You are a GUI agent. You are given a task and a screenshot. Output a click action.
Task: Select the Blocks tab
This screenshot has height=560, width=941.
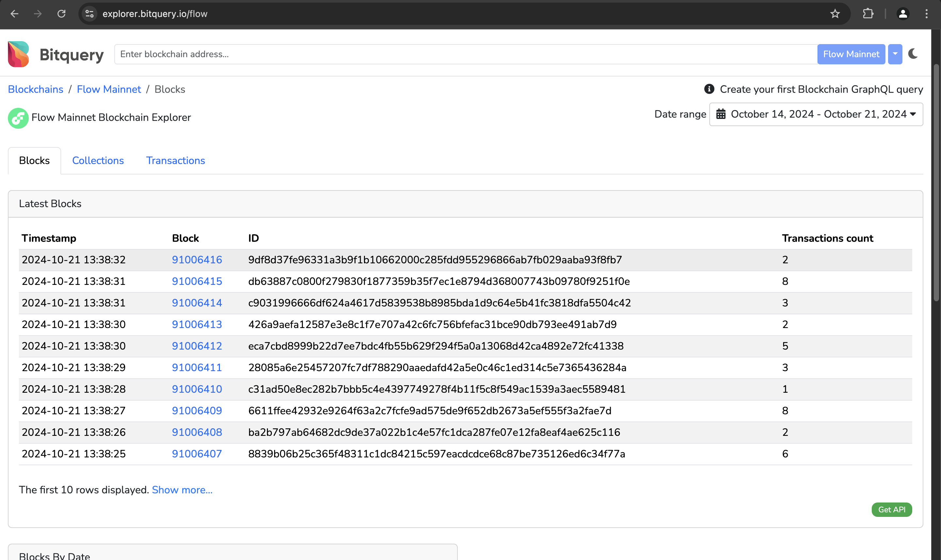pyautogui.click(x=34, y=161)
